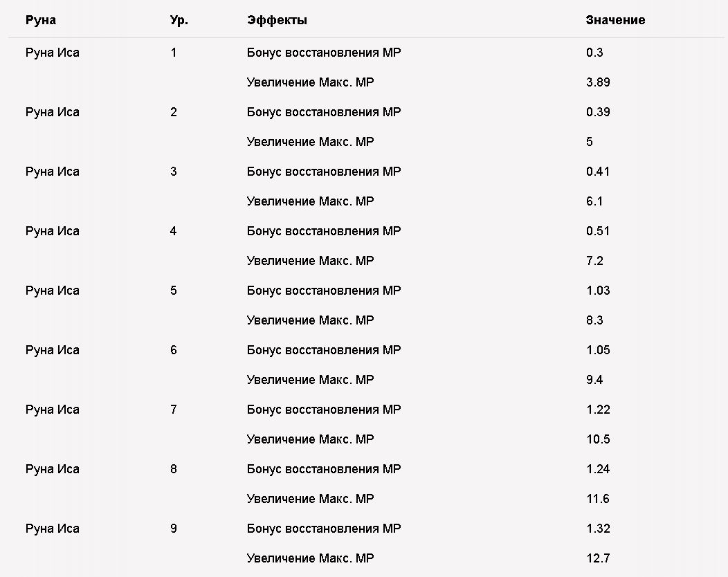Click the 7.2 value cell
The image size is (728, 577).
click(594, 260)
